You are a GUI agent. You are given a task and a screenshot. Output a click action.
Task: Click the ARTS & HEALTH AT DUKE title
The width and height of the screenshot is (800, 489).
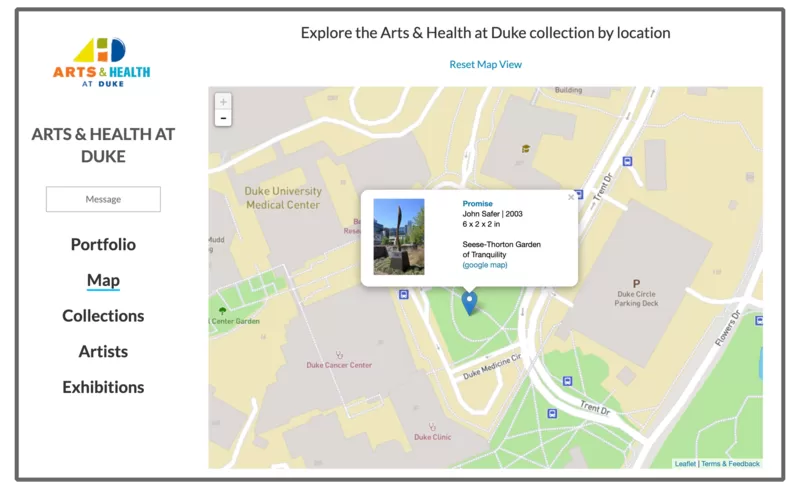[x=103, y=145]
